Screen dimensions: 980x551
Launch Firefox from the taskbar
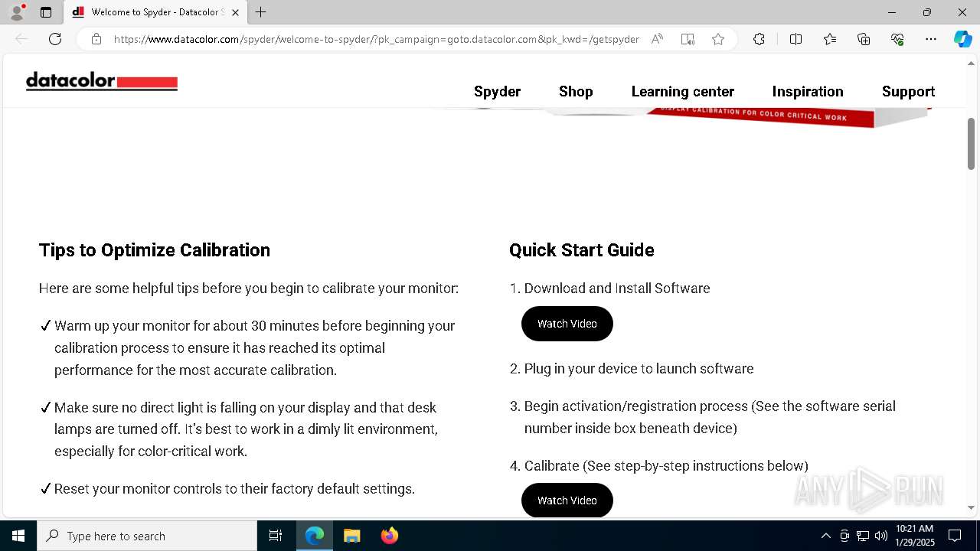click(x=390, y=536)
